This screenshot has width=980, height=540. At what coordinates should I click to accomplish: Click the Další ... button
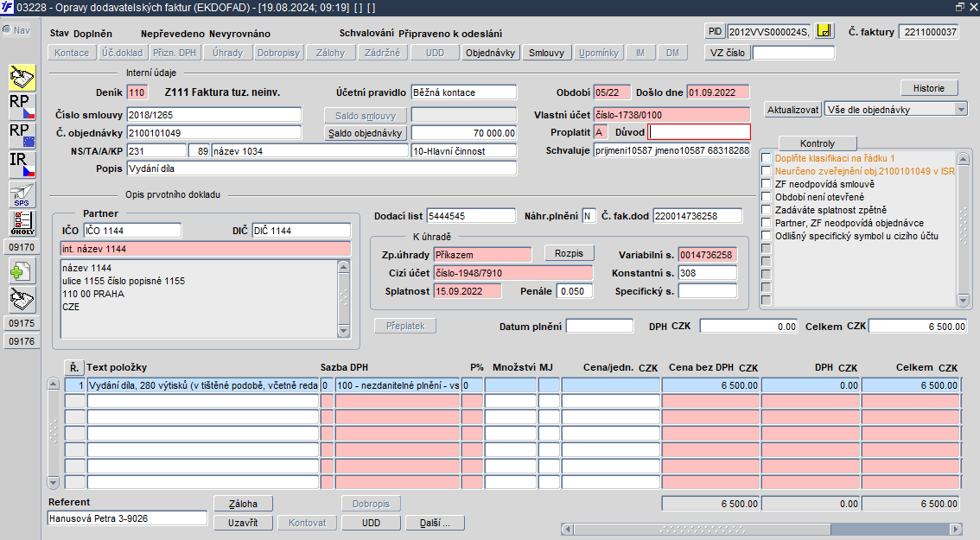[x=435, y=523]
